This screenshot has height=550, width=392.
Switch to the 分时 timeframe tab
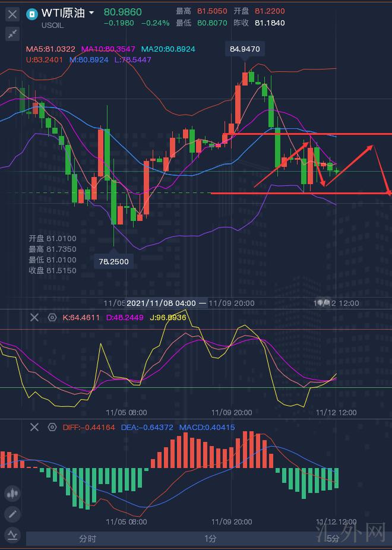87,539
